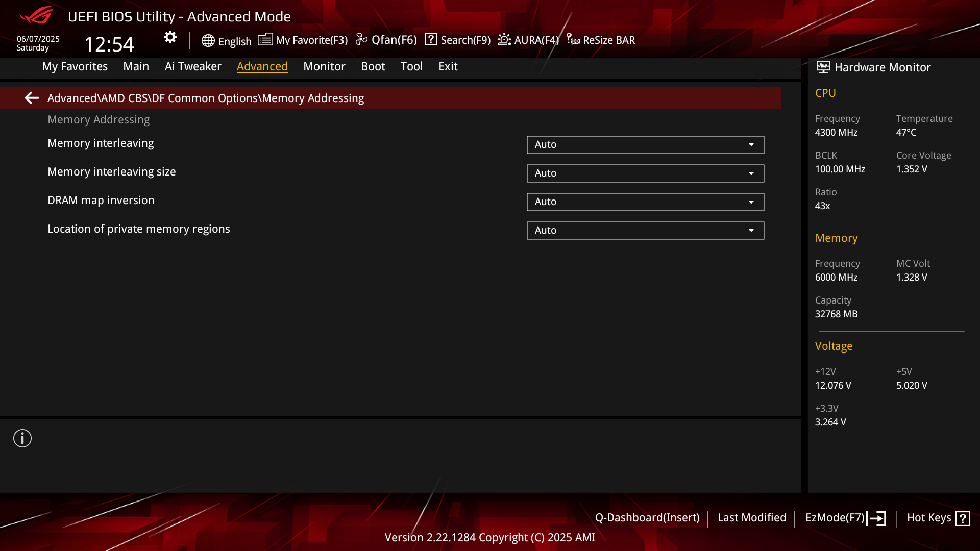The height and width of the screenshot is (551, 980).
Task: Click memory frequency 6000 MHz value
Action: [x=836, y=277]
